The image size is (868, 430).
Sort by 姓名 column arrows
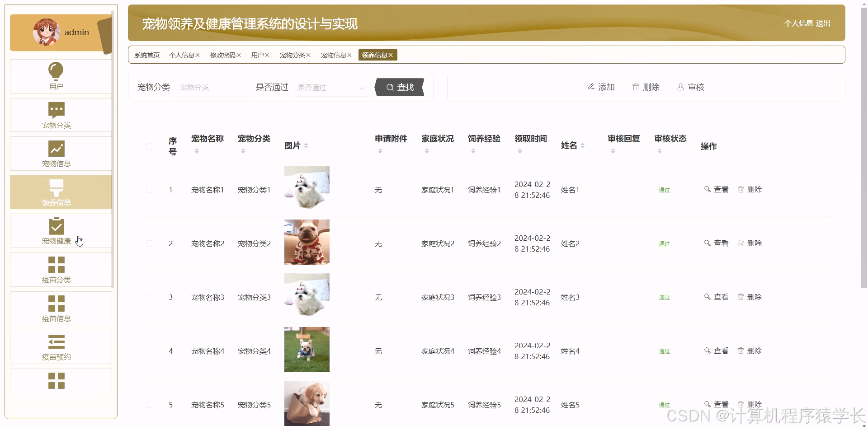tap(583, 145)
